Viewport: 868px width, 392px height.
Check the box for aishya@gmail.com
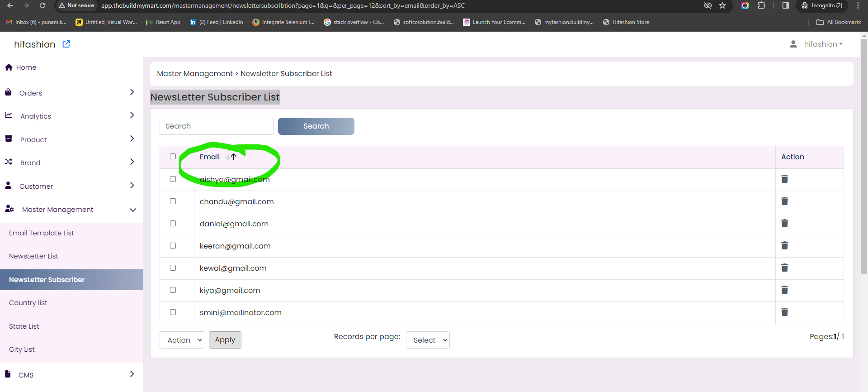click(x=173, y=179)
